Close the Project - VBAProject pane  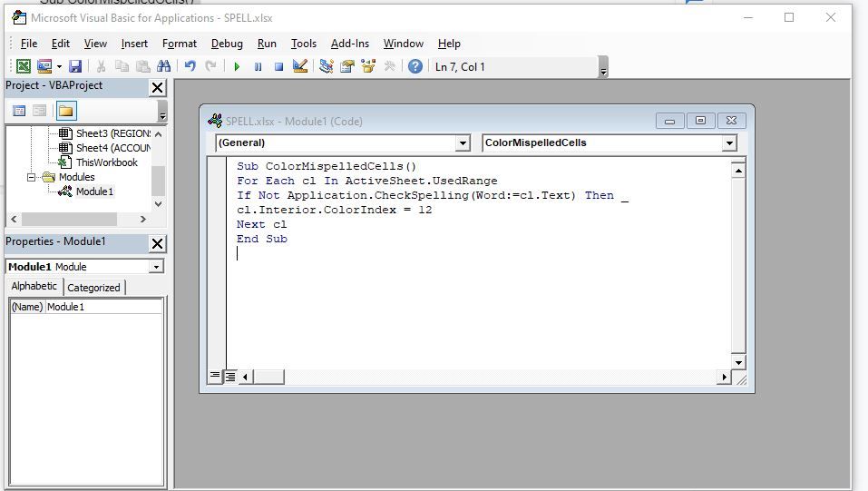click(157, 87)
